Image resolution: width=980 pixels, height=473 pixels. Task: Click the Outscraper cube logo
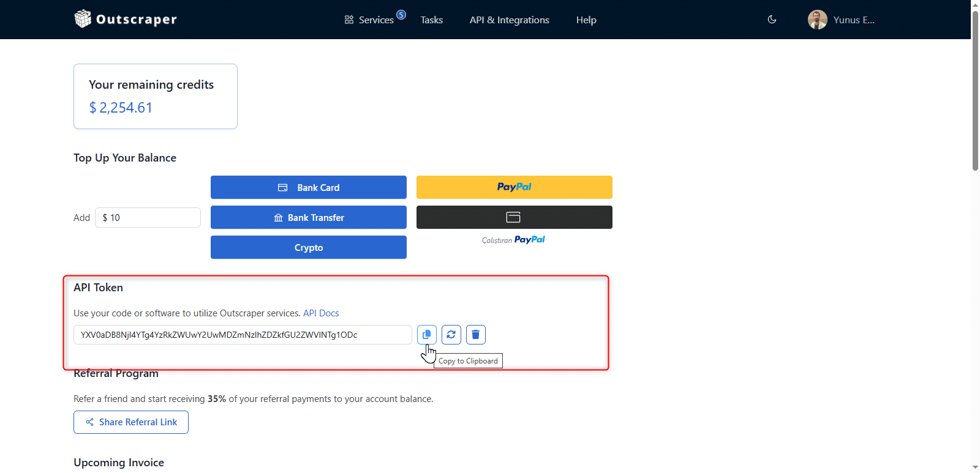83,19
